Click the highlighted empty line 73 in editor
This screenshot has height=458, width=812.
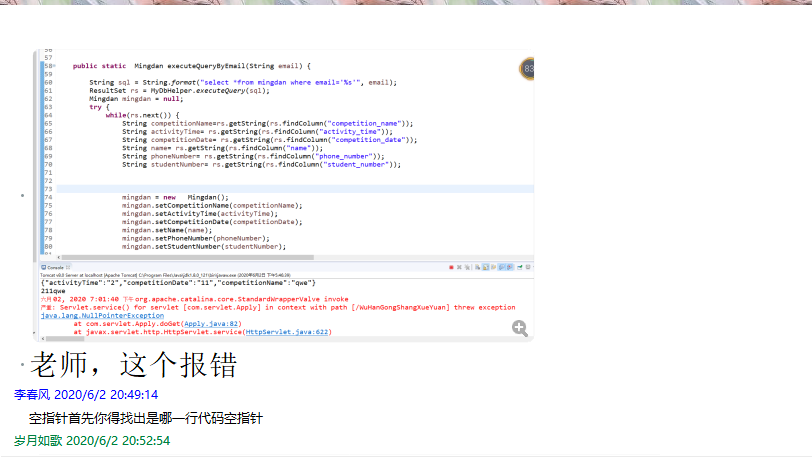point(290,189)
